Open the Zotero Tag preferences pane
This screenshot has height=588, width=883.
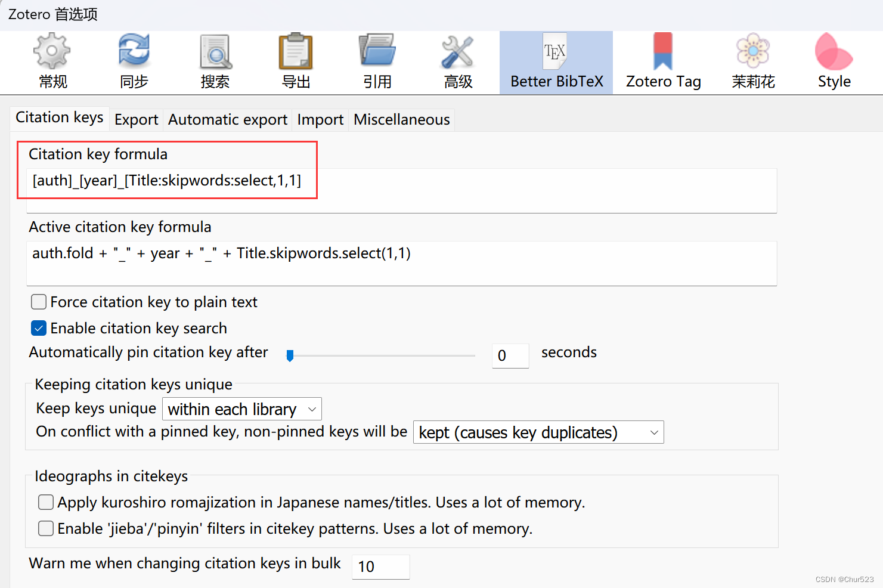click(663, 63)
